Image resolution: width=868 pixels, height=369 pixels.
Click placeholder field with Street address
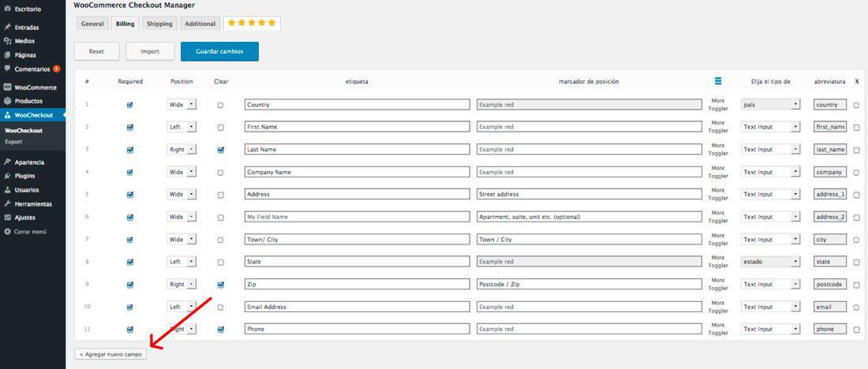589,194
